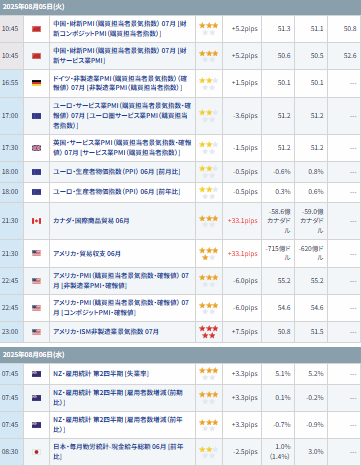This screenshot has width=361, height=466.
Task: Click the red five-star rating for ISM
Action: coord(209,332)
